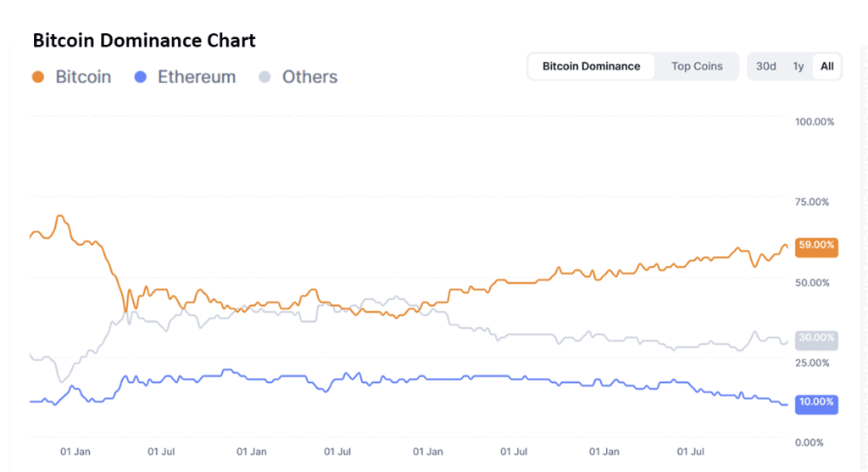Toggle the Bitcoin series legend label
The width and height of the screenshot is (868, 472).
(x=83, y=77)
